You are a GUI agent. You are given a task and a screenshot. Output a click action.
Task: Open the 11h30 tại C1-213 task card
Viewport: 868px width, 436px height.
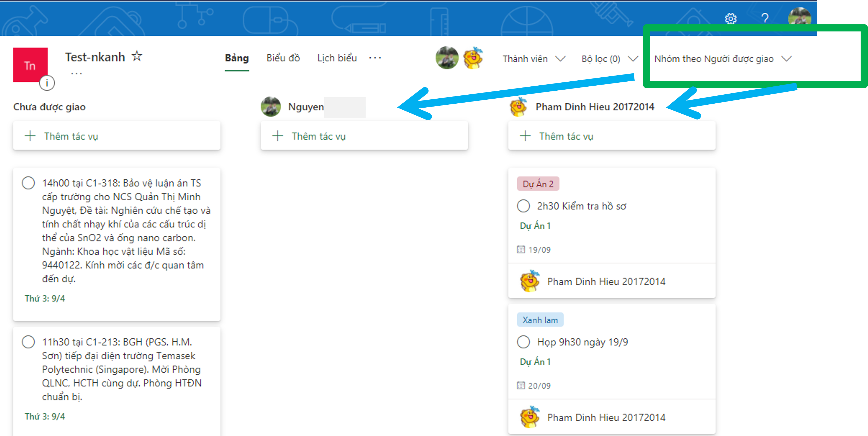click(121, 369)
